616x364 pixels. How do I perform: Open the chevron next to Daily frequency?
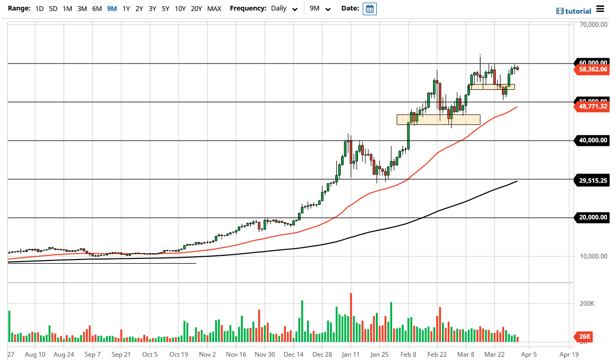click(295, 9)
